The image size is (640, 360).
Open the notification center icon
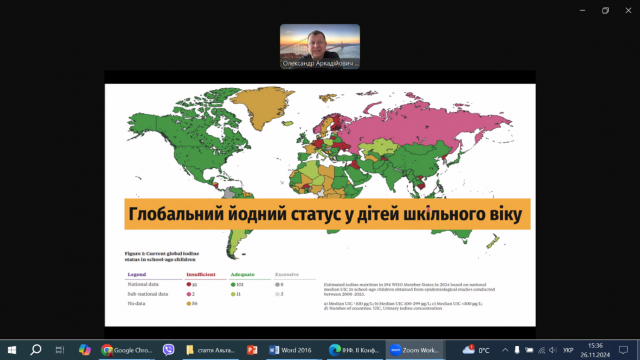point(623,350)
